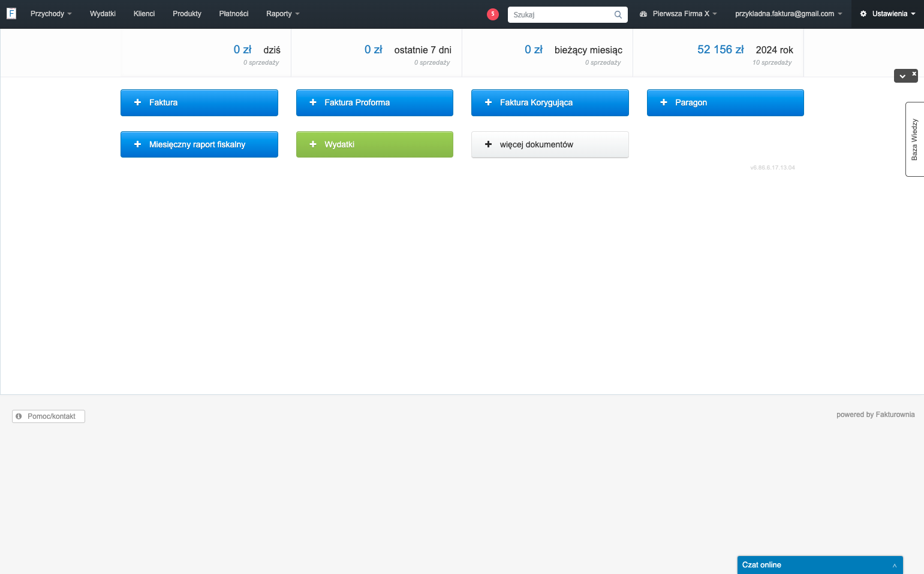
Task: Click the 10 sprzedaży text
Action: click(x=772, y=62)
